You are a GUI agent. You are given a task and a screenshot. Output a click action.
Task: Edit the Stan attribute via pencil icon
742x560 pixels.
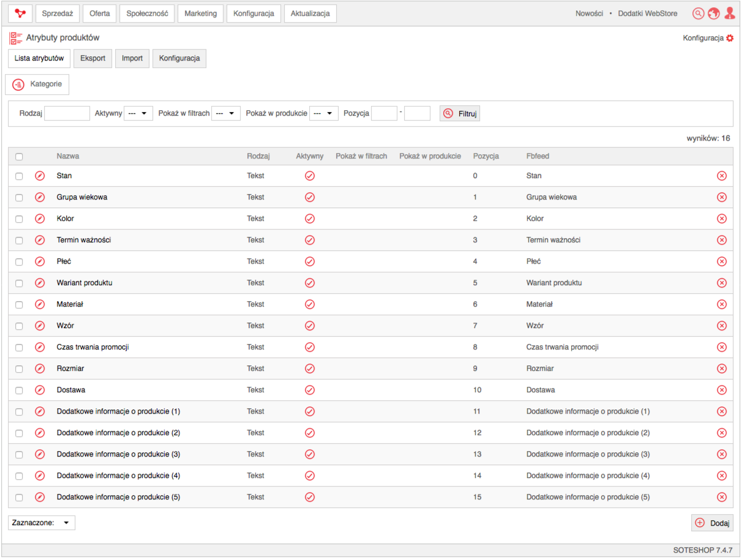coord(40,176)
